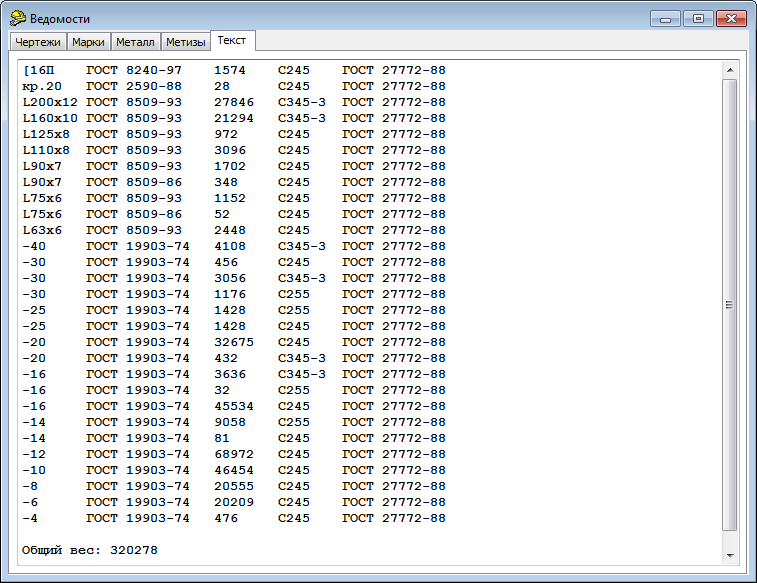Click the 'L110x8' profile entry
Image resolution: width=757 pixels, height=583 pixels.
click(46, 150)
